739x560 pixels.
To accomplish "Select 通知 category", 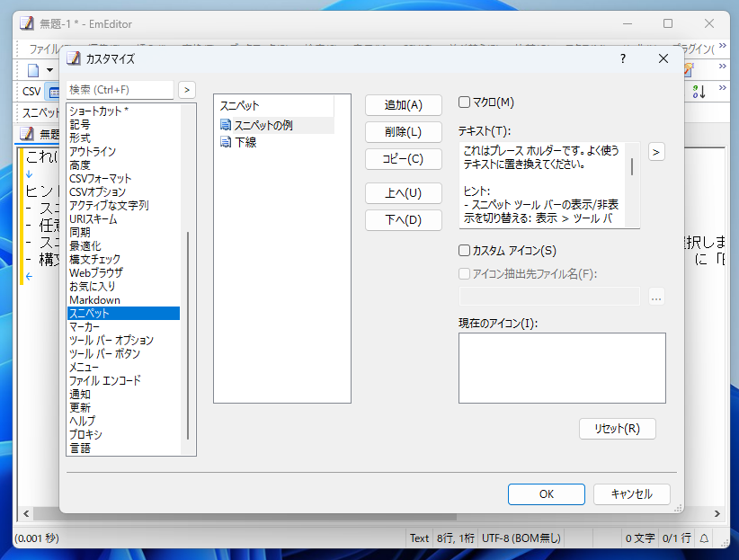I will (x=123, y=394).
